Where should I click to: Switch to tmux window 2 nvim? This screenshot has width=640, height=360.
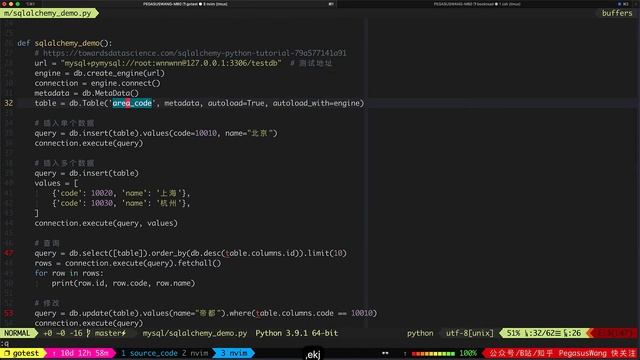tap(195, 353)
